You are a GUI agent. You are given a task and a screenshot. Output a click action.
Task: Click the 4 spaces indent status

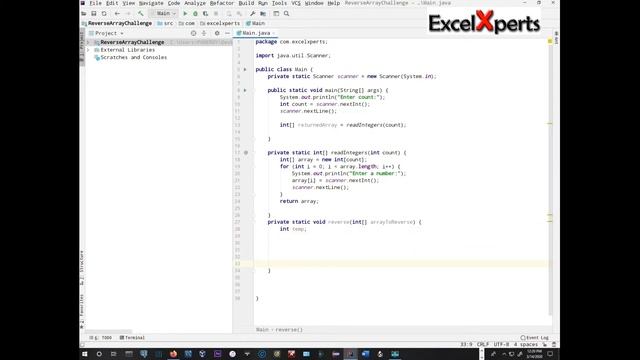coord(526,344)
